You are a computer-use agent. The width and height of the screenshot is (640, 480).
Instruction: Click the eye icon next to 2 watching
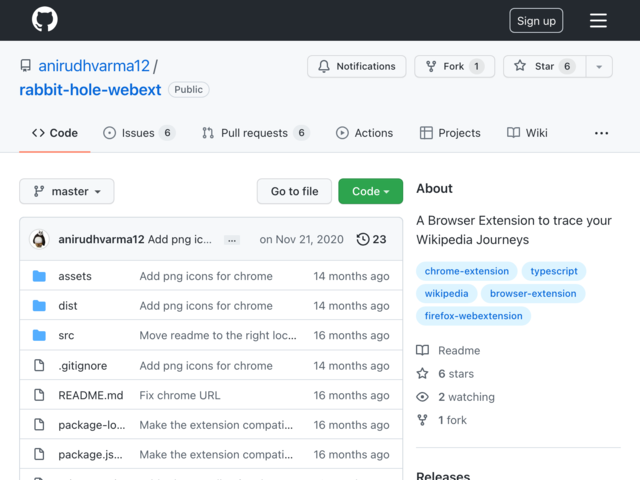point(422,397)
